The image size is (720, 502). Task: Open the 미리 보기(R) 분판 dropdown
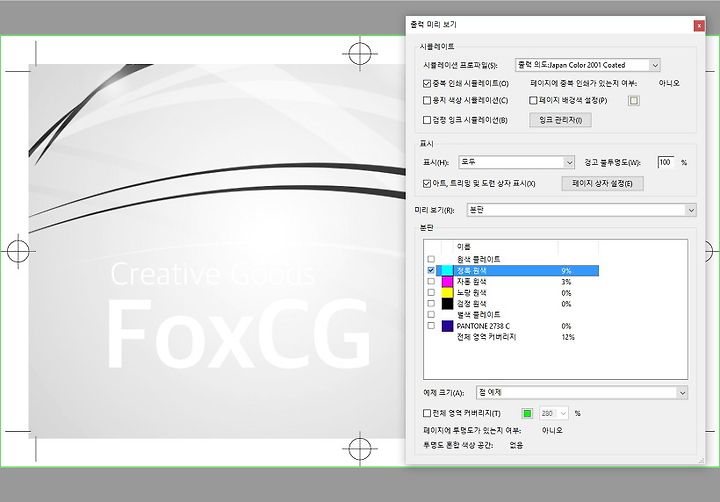(x=581, y=210)
